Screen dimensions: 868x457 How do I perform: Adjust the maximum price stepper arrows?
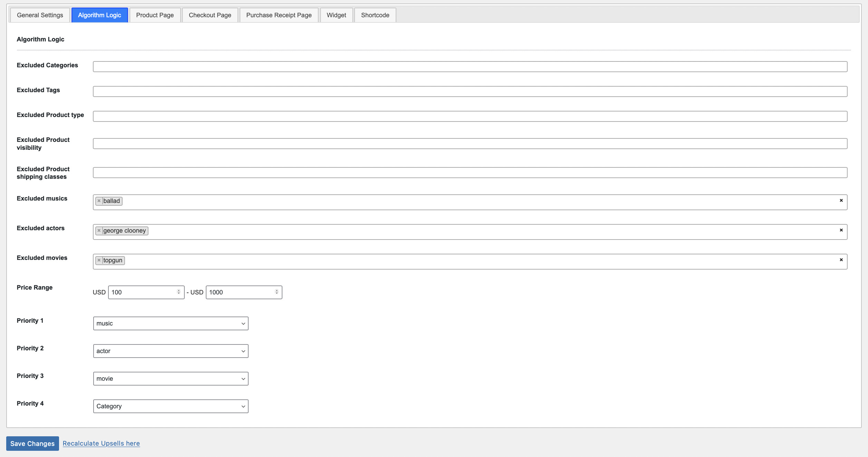point(277,292)
